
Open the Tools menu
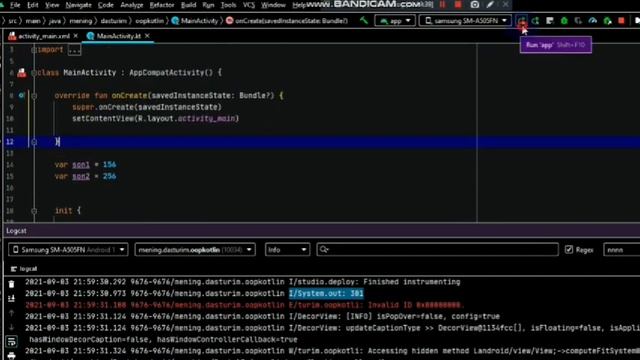pos(228,5)
